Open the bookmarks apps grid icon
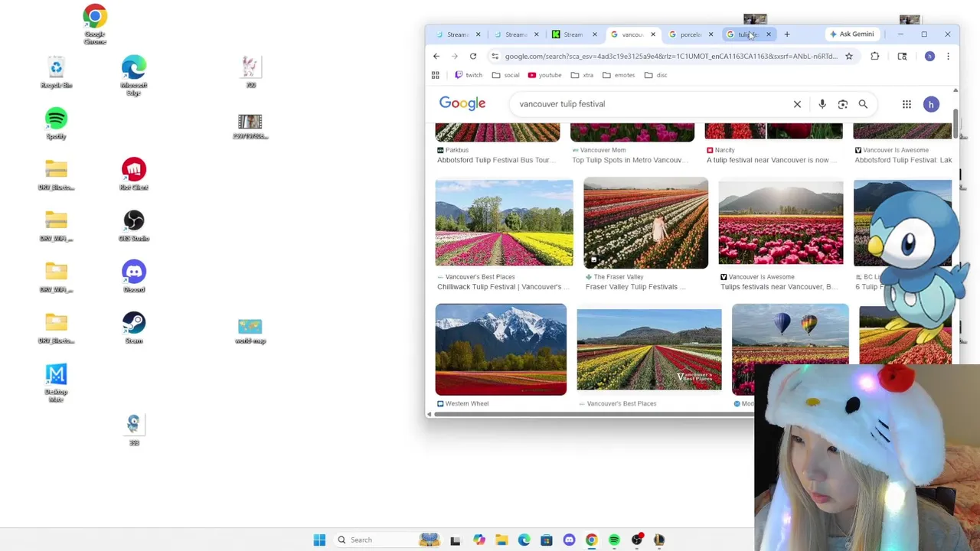980x551 pixels. [436, 75]
